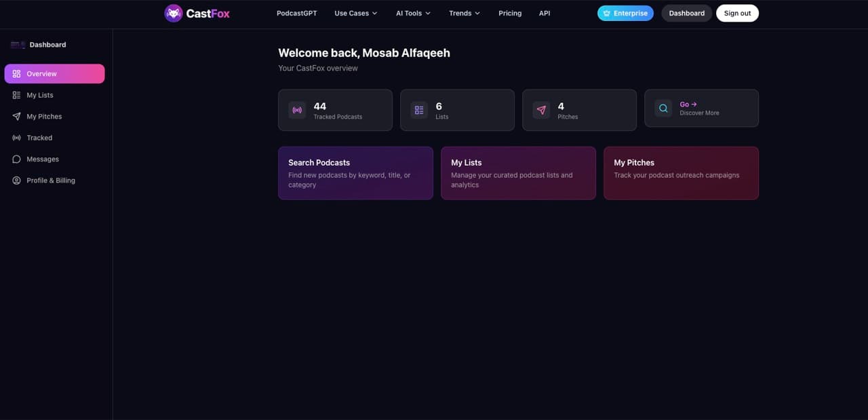Open the My Lists gradient card

519,173
